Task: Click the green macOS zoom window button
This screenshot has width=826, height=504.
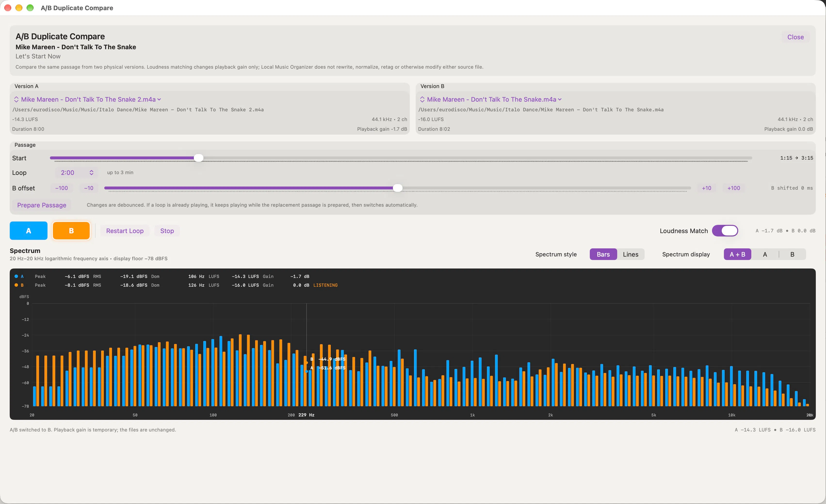Action: pos(30,8)
